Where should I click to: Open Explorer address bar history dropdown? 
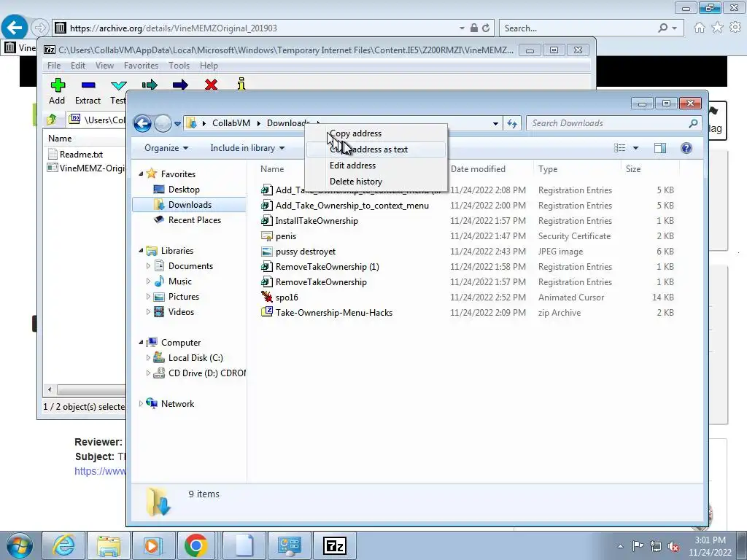pyautogui.click(x=495, y=123)
